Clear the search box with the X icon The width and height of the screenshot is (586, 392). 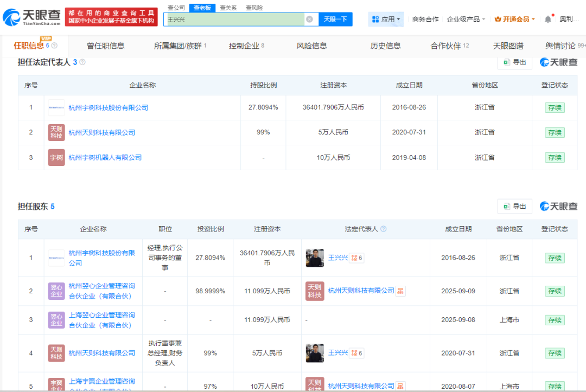(309, 19)
